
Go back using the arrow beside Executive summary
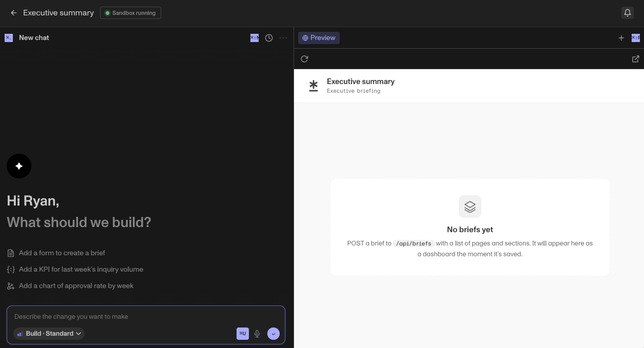pos(14,13)
